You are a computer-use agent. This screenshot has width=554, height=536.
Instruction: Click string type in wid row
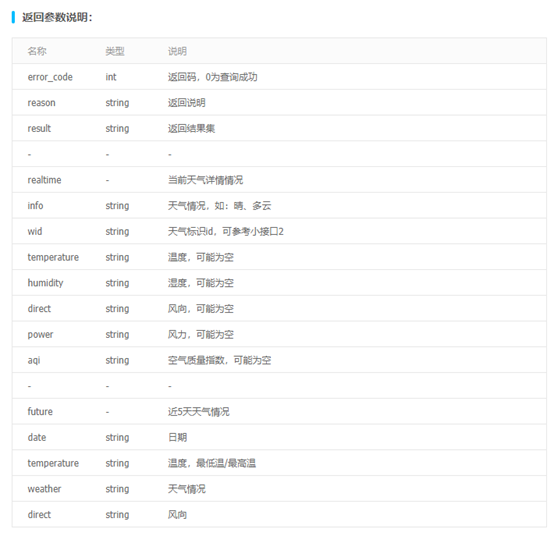[117, 232]
